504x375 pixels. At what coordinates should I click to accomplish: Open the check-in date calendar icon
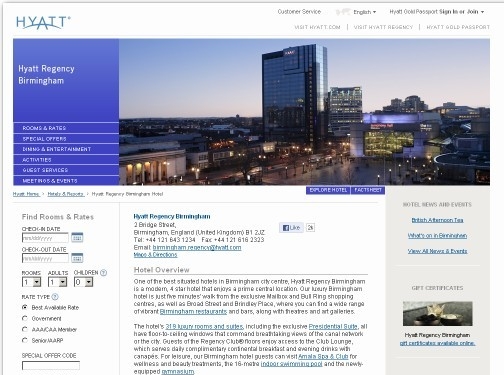[x=77, y=237]
